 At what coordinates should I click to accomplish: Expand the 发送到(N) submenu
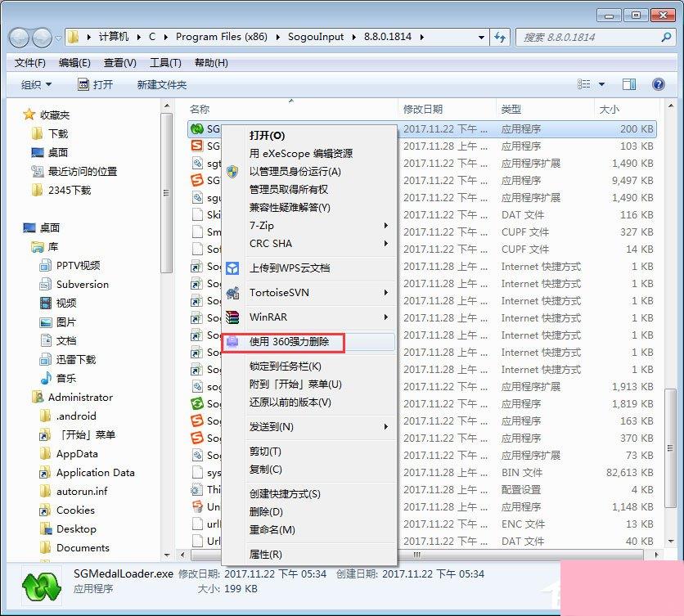click(x=385, y=427)
